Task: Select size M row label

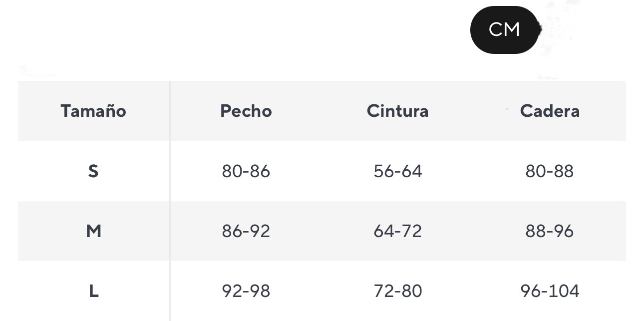Action: (x=93, y=231)
